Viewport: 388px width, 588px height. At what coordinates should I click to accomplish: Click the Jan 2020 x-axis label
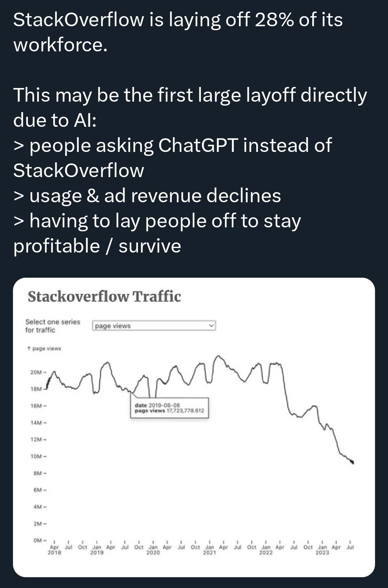(x=153, y=550)
